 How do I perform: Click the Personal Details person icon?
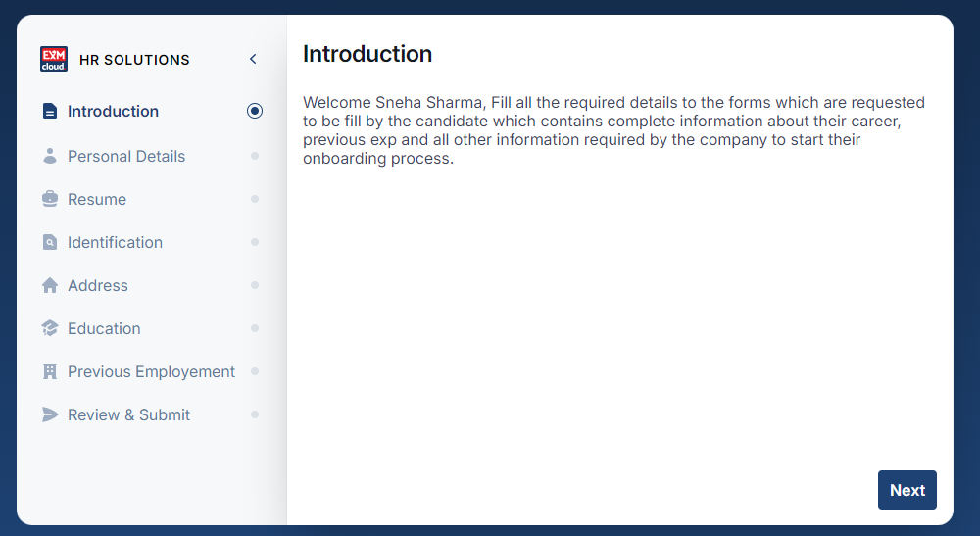tap(50, 156)
